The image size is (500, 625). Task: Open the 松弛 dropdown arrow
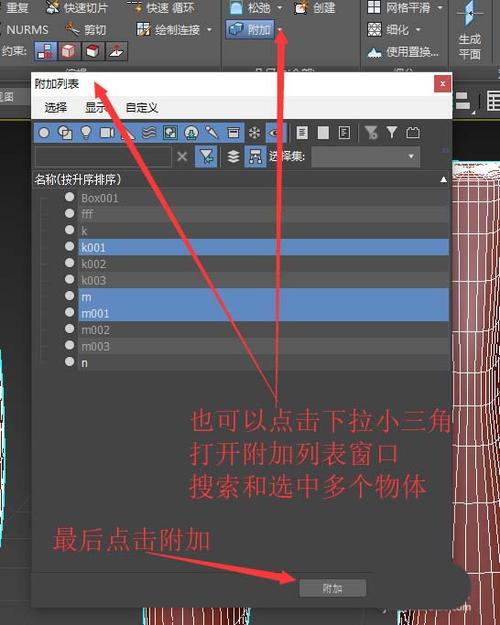[x=280, y=8]
